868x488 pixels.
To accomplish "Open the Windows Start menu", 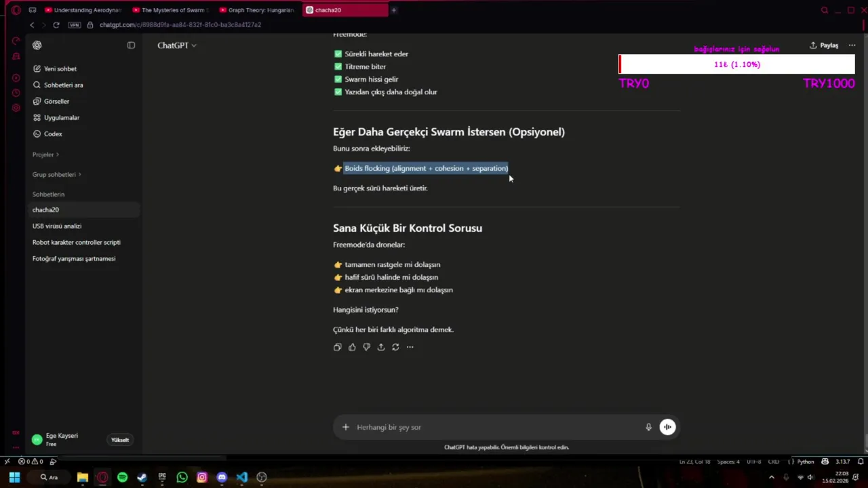I will click(x=14, y=477).
